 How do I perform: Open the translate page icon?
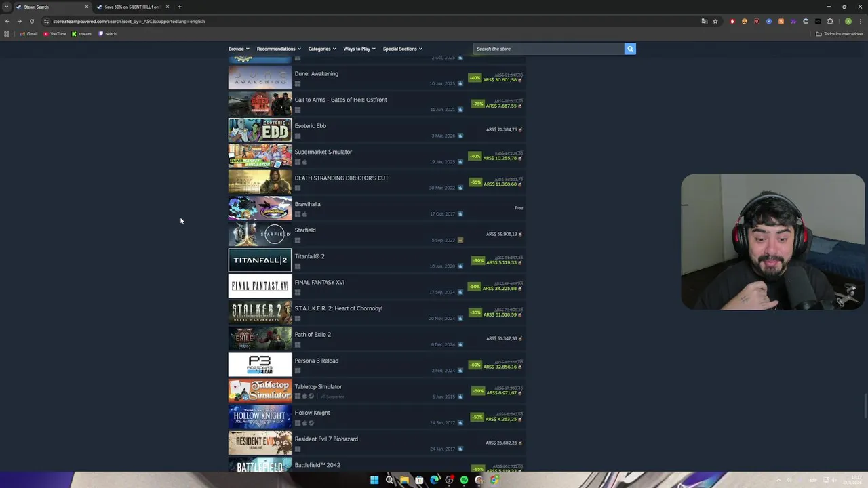point(704,21)
